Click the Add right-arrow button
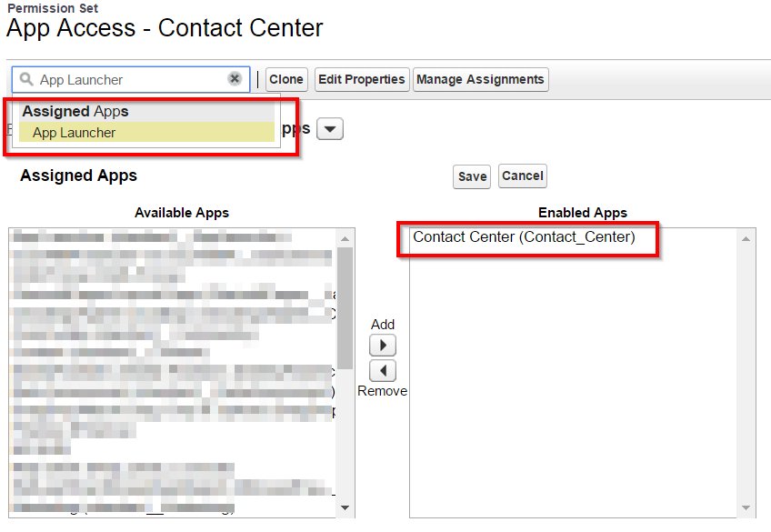 (x=383, y=346)
